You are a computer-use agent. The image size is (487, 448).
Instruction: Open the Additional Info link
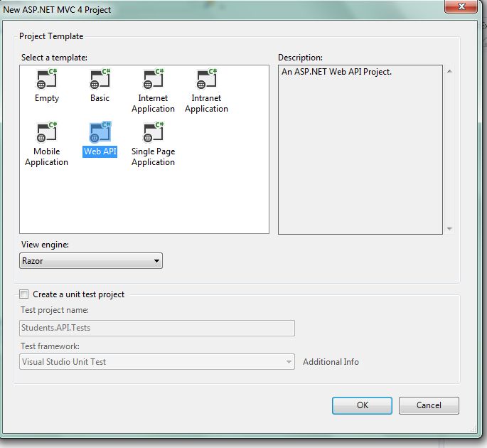tap(331, 362)
